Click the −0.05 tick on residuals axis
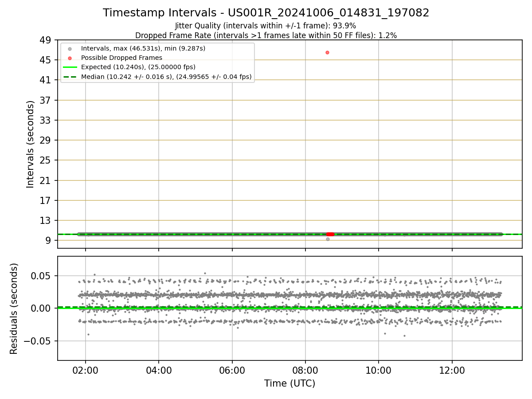This screenshot has width=532, height=399. 39,341
